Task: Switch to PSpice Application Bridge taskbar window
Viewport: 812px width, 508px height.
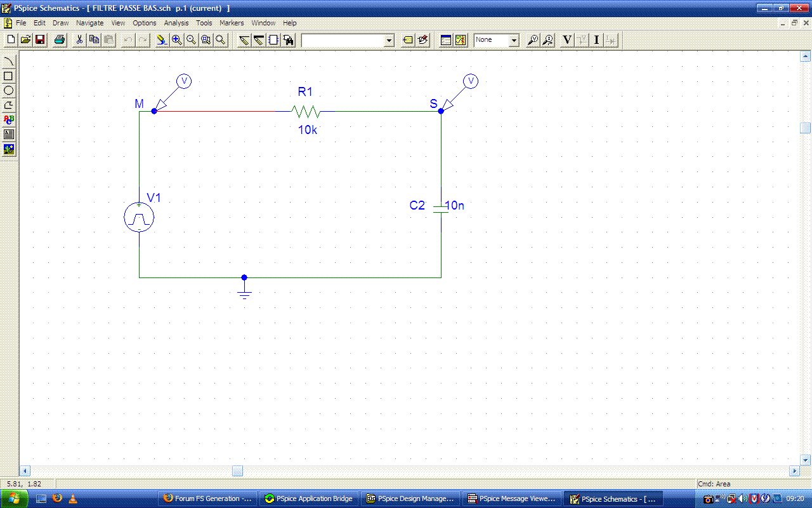Action: click(309, 498)
